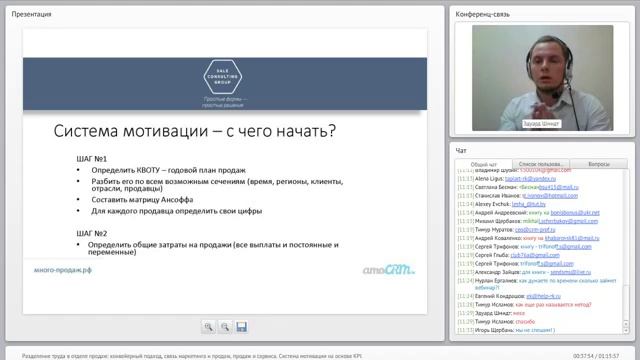
Task: Click the Презентация panel title
Action: click(x=31, y=14)
